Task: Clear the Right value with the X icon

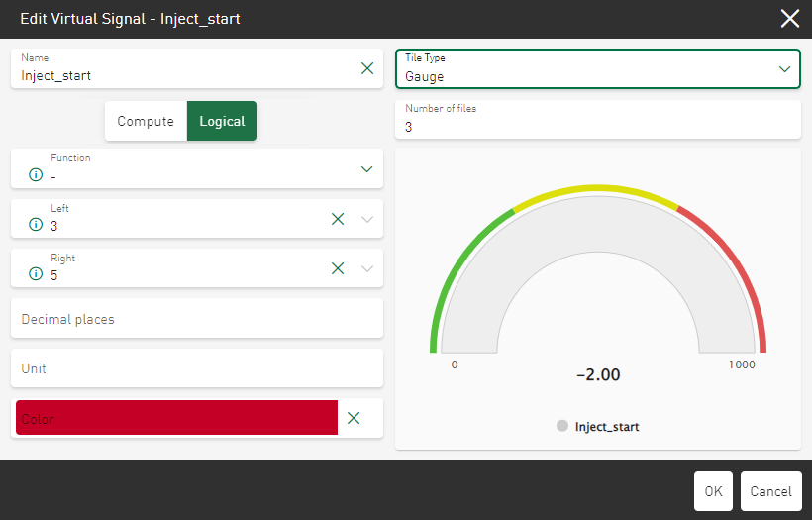Action: coord(338,268)
